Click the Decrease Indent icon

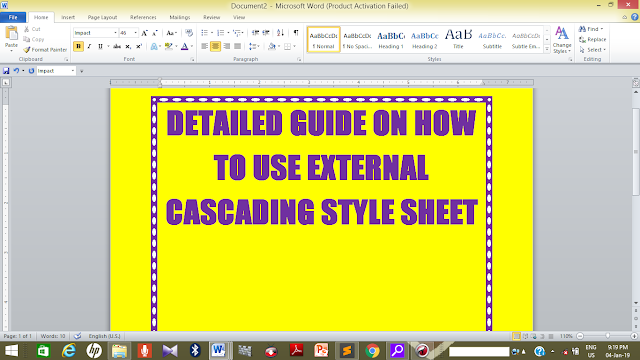[x=256, y=33]
